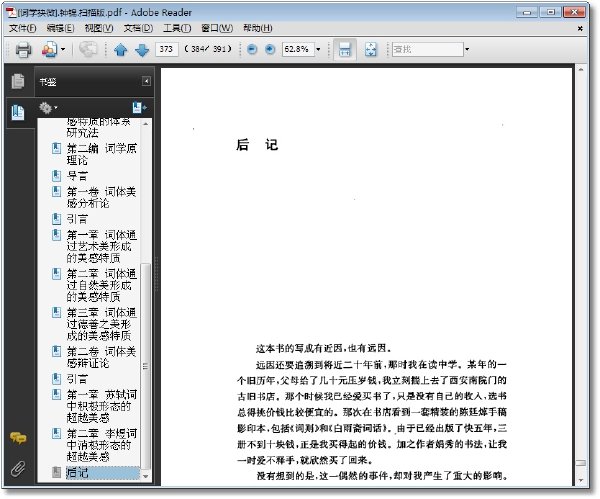Click the document vertical scrollbar thumb

(x=580, y=463)
